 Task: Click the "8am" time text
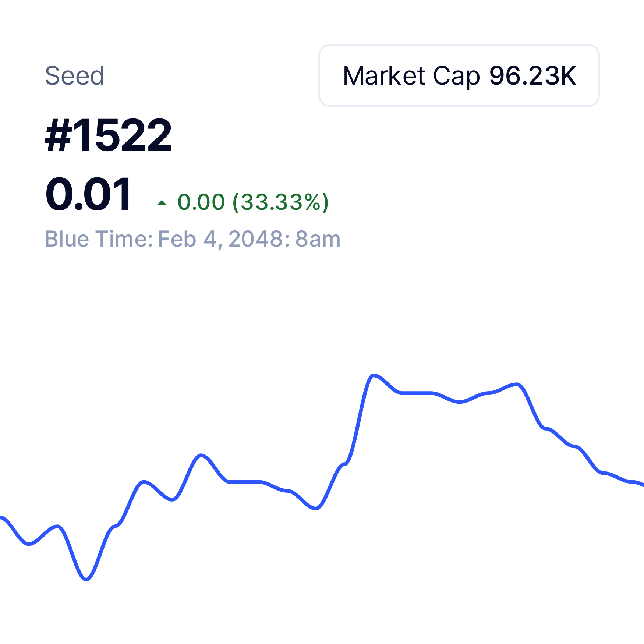tap(318, 239)
